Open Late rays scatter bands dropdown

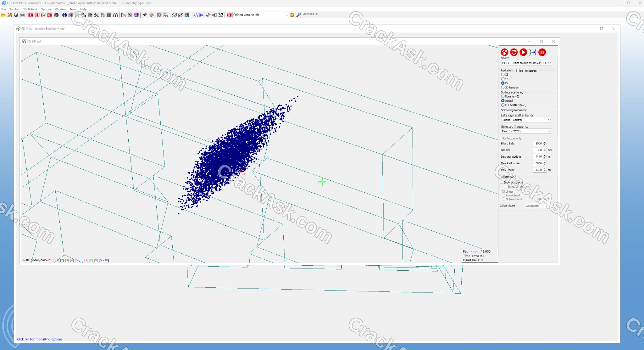click(x=526, y=120)
